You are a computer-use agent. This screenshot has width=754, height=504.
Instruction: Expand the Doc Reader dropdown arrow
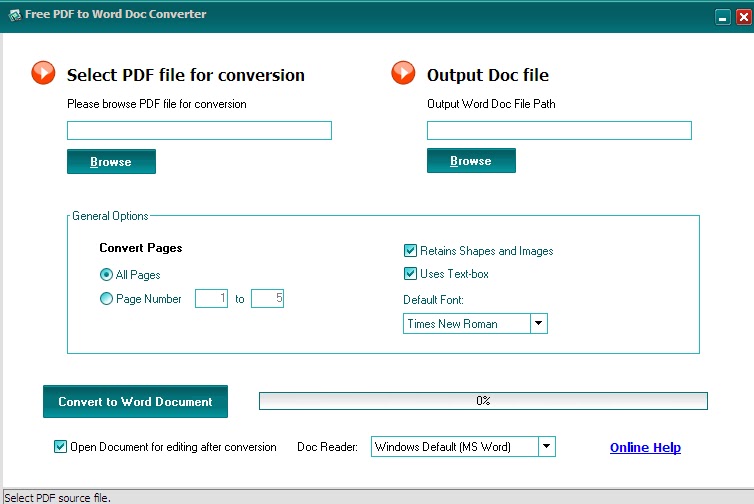pyautogui.click(x=547, y=447)
